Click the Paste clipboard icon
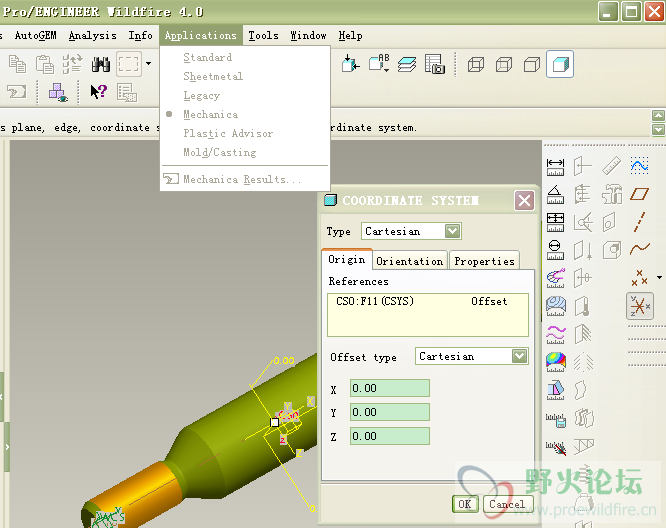 pyautogui.click(x=45, y=65)
